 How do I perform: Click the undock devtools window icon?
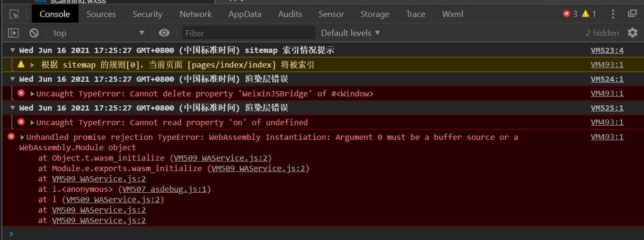pos(632,14)
